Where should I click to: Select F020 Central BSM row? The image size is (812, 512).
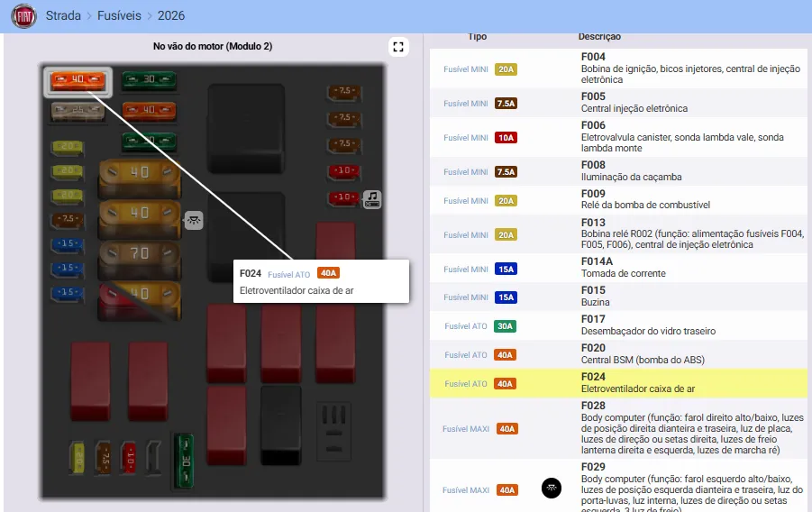tap(618, 354)
